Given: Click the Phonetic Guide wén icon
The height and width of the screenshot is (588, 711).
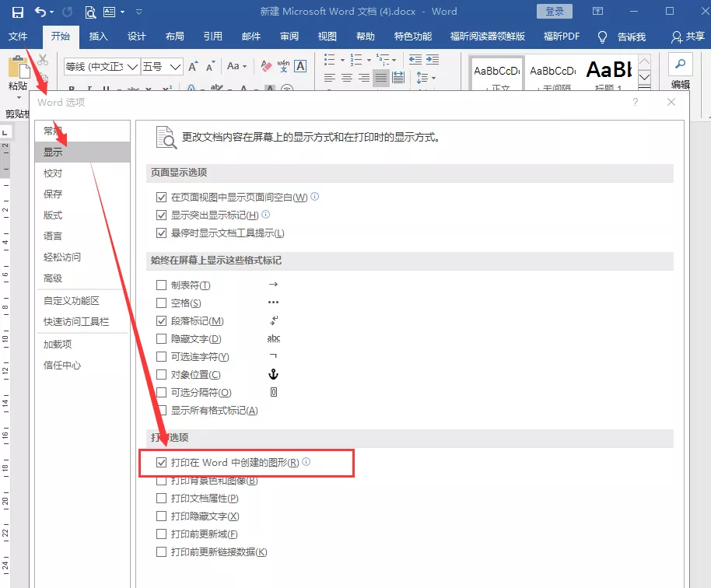Looking at the screenshot, I should (x=283, y=66).
